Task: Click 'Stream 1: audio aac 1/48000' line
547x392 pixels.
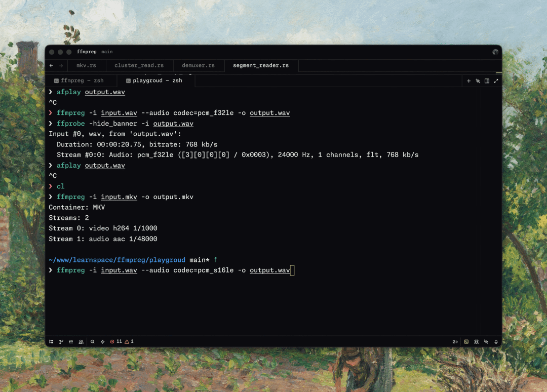Action: click(x=103, y=239)
